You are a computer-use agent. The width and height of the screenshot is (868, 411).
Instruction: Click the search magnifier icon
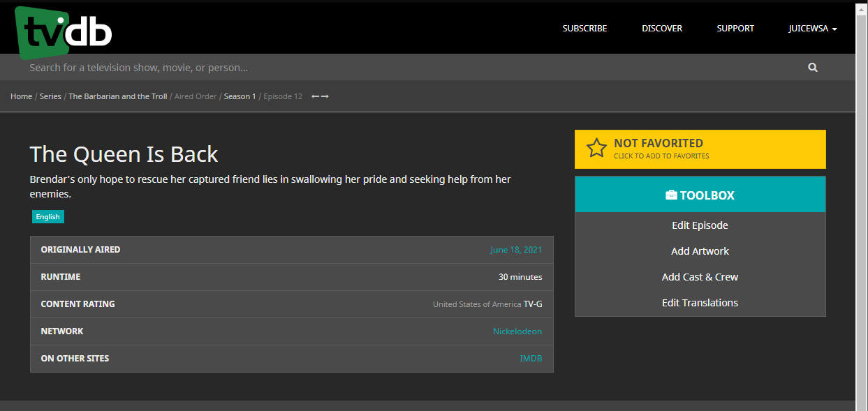tap(813, 68)
